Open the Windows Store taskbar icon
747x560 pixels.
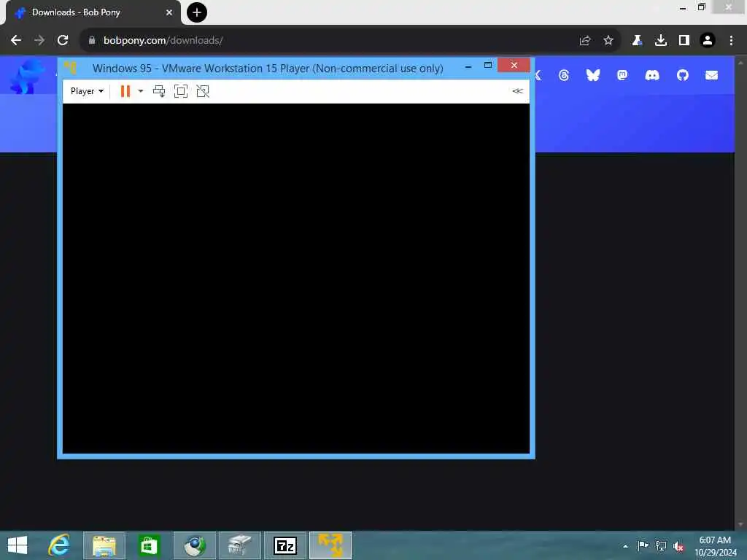(x=149, y=545)
